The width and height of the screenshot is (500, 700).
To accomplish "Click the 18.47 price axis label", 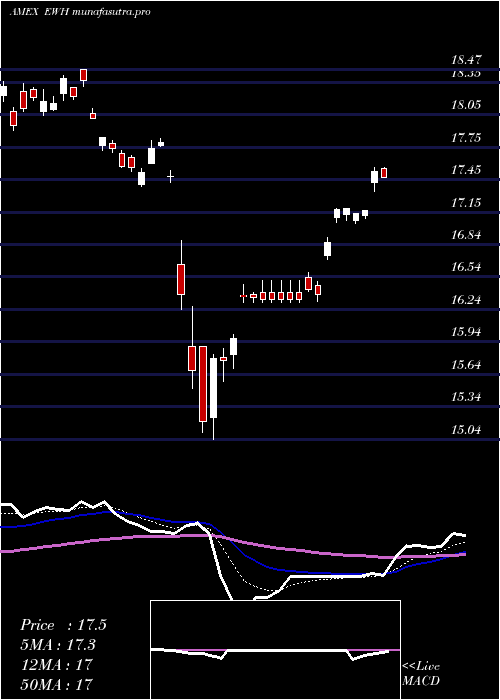I will [x=466, y=59].
